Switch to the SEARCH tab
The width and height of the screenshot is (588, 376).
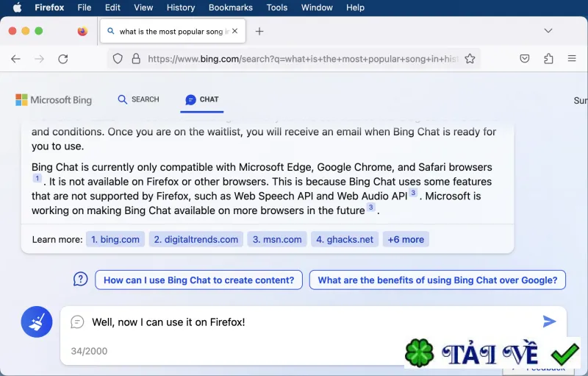point(138,99)
